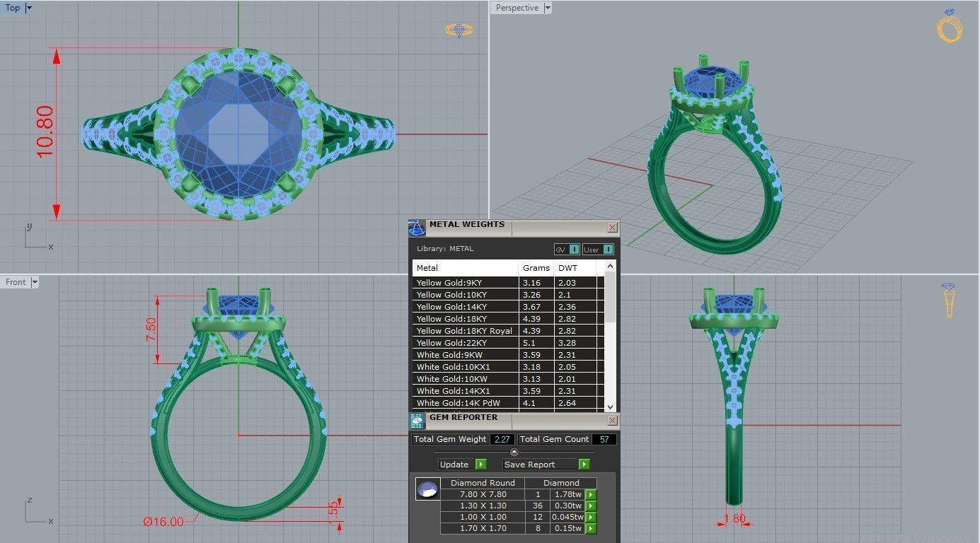Click the Diamond Round header cell

(x=483, y=484)
